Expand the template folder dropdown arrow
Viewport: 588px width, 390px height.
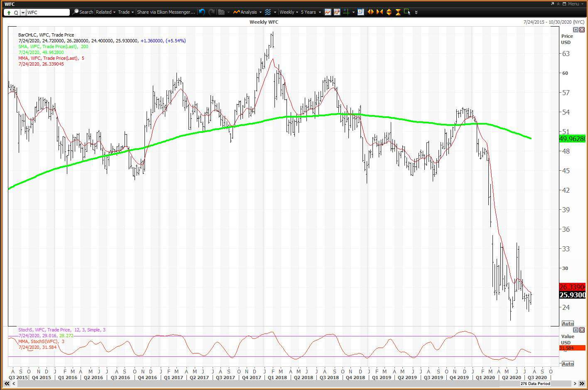(x=228, y=12)
